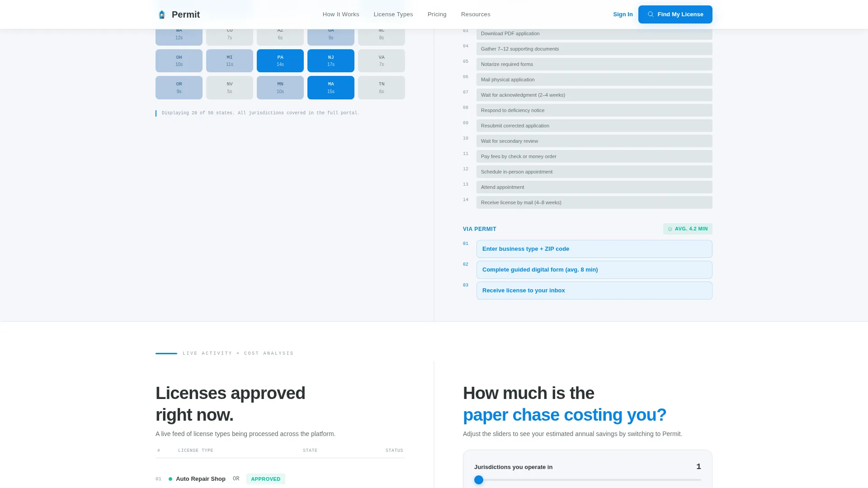The image size is (868, 488).
Task: Click the jurisdictions slider thumb
Action: tap(479, 480)
